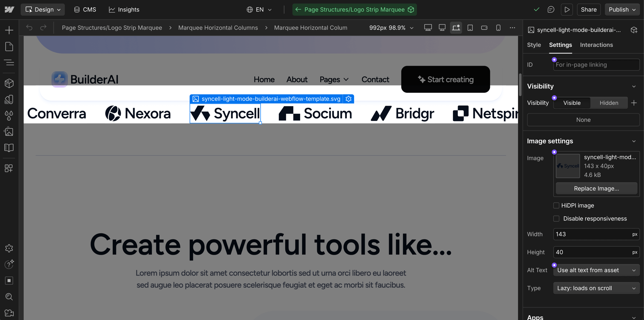Preview the site with the play icon
Viewport: 644px width, 320px height.
pos(567,9)
